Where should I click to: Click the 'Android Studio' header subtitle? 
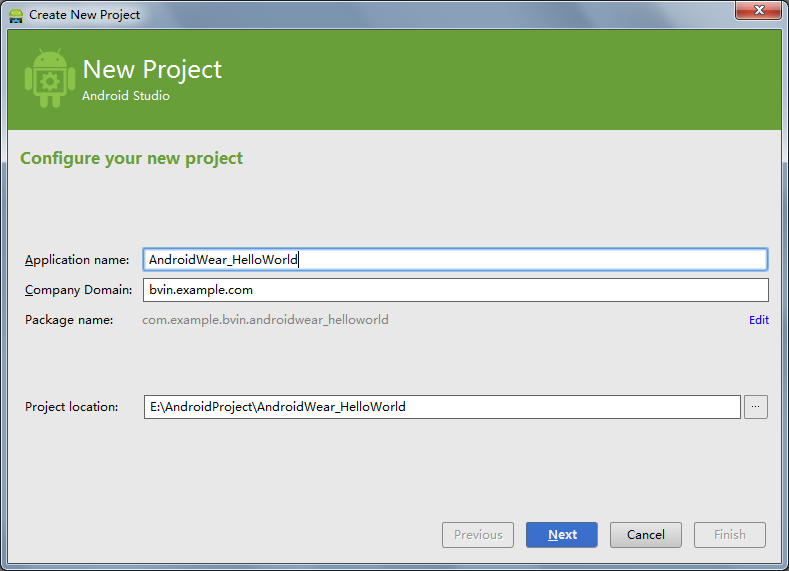pos(126,96)
